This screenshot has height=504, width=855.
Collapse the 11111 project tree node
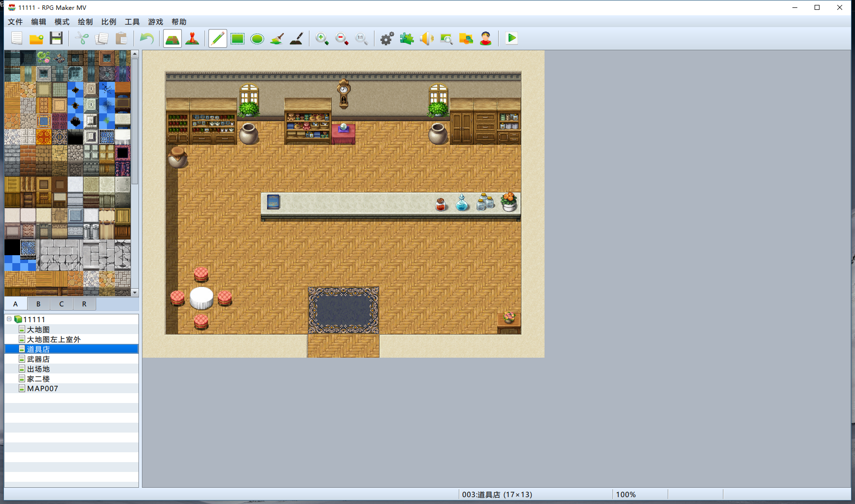point(9,319)
